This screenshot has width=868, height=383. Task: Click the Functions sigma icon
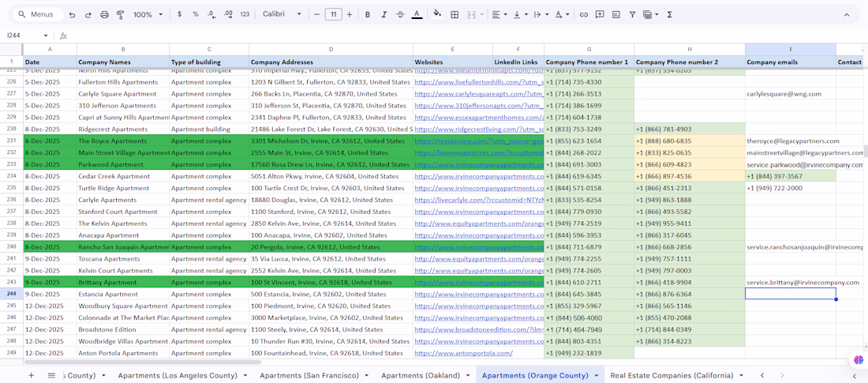[669, 14]
